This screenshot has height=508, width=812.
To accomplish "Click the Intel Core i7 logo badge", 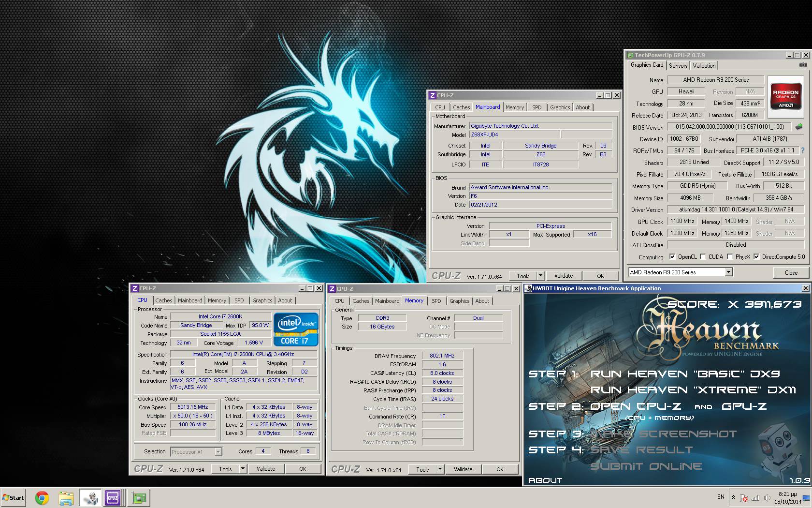I will pos(295,329).
